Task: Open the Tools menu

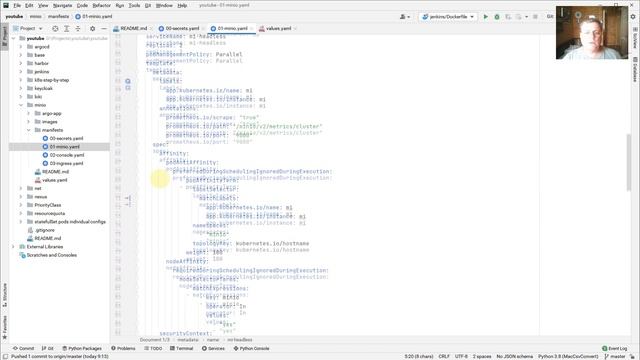Action: click(x=134, y=5)
